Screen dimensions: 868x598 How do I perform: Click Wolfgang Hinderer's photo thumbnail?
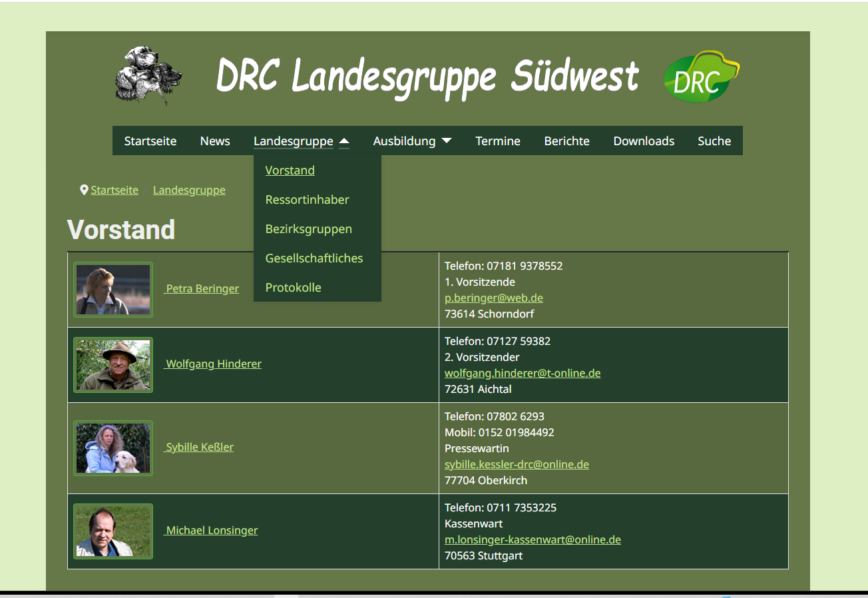click(113, 365)
